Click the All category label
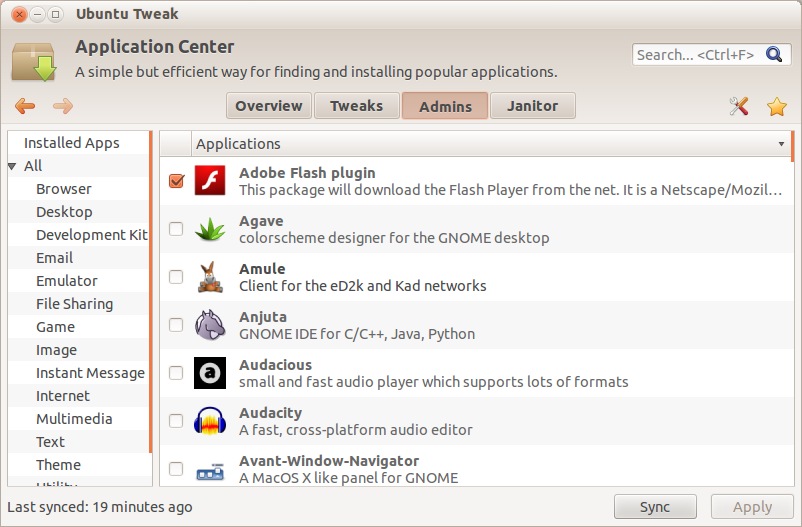 coord(33,166)
